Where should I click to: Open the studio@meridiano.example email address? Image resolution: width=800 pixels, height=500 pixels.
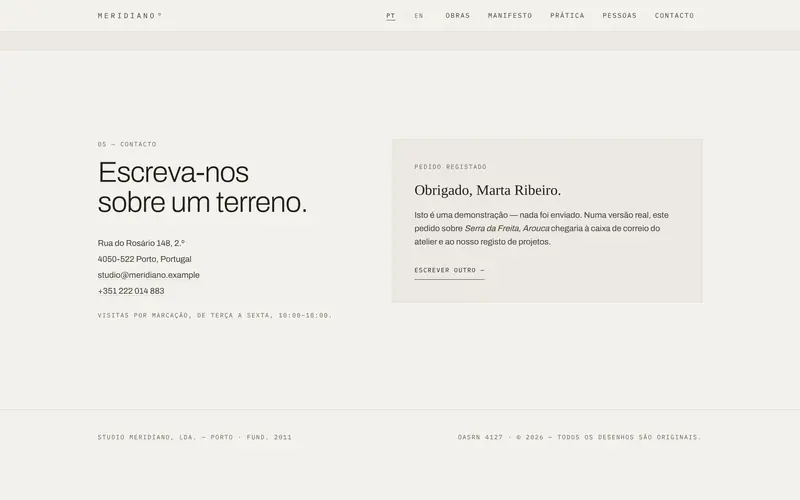pos(148,275)
